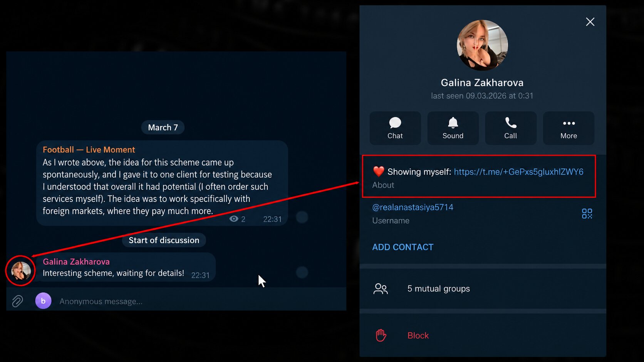644x362 pixels.
Task: Click the Football — Live Moment channel title
Action: pos(89,150)
